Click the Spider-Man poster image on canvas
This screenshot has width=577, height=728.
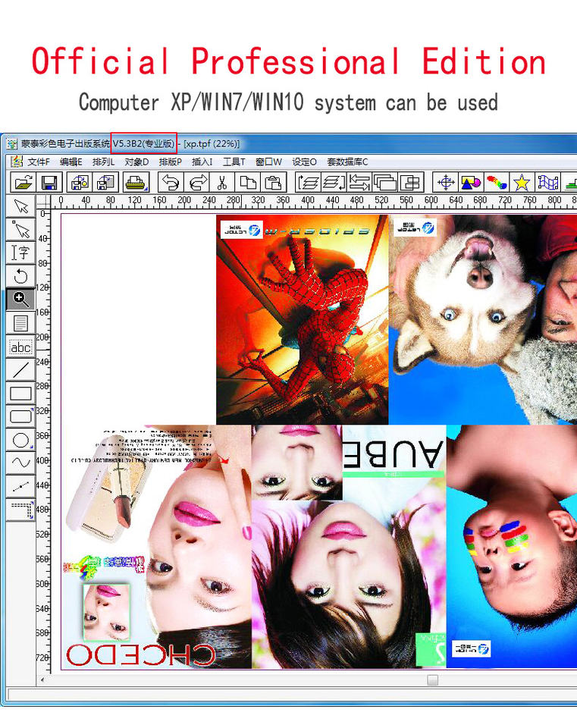(x=303, y=319)
